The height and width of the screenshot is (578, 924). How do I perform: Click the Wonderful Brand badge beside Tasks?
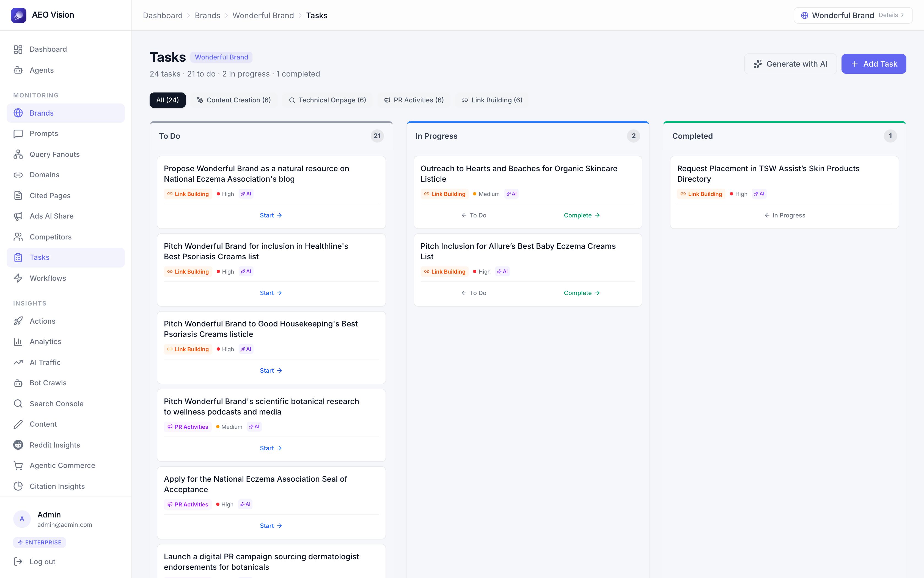point(221,57)
